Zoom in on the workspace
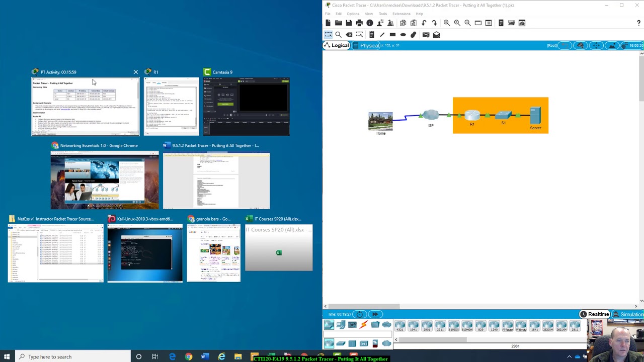Image resolution: width=644 pixels, height=362 pixels. pyautogui.click(x=447, y=23)
